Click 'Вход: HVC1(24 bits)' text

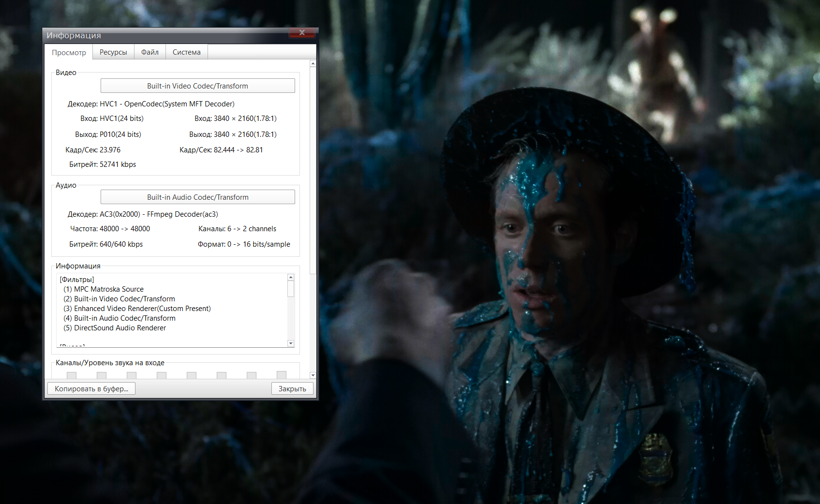(112, 119)
